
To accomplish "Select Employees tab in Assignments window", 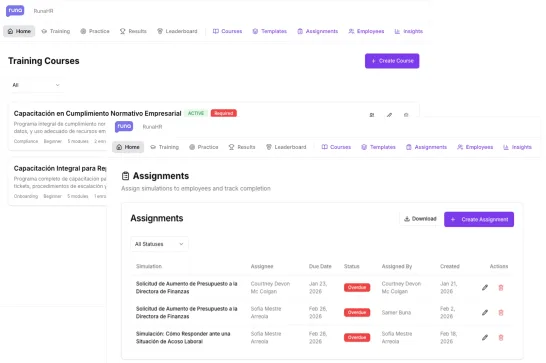I will [x=475, y=147].
